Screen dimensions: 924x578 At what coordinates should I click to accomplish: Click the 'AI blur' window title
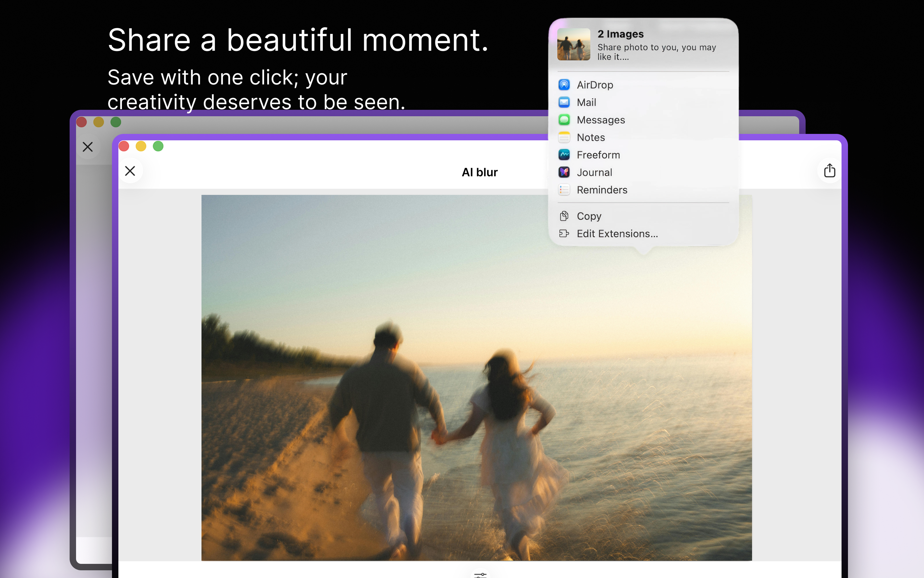point(480,172)
